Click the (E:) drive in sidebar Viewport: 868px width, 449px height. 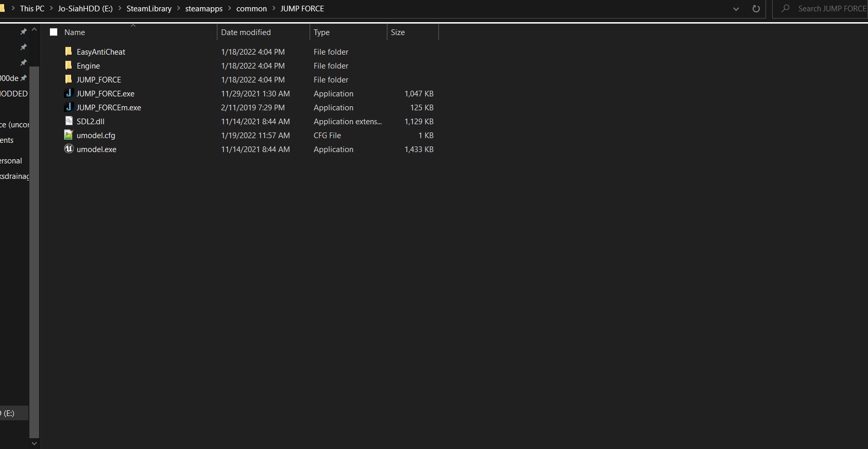[14, 413]
